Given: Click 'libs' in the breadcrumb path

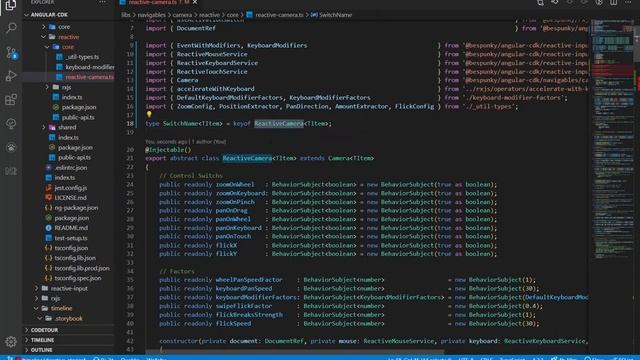Looking at the screenshot, I should pyautogui.click(x=126, y=15).
